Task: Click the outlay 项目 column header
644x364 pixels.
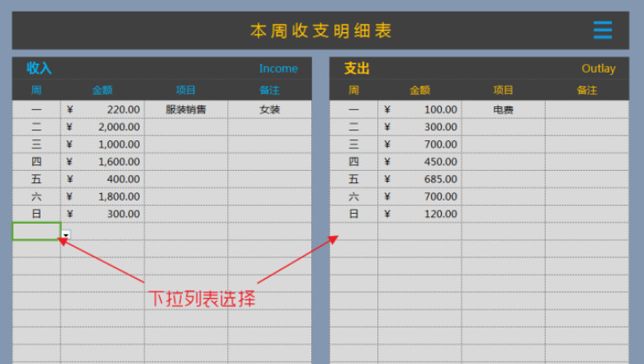Action: 503,90
